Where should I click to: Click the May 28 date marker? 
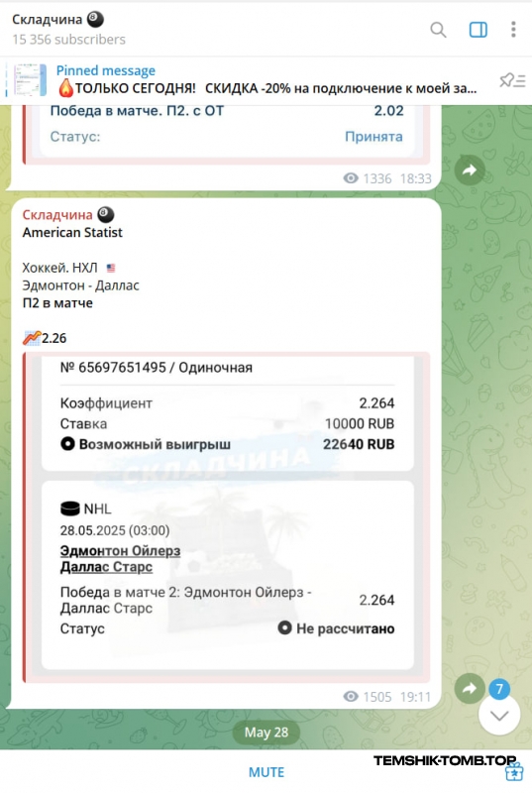click(x=266, y=732)
